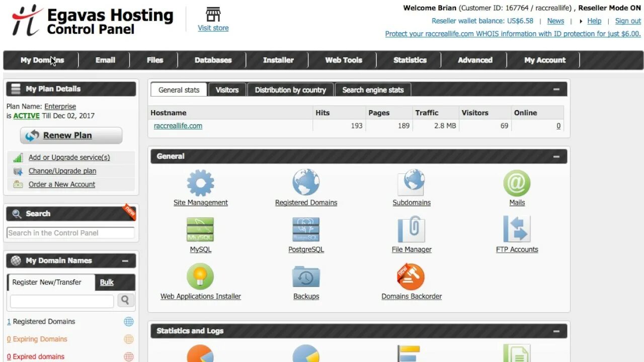Viewport: 644px width, 362px height.
Task: Click the Sign out link
Action: pos(628,21)
